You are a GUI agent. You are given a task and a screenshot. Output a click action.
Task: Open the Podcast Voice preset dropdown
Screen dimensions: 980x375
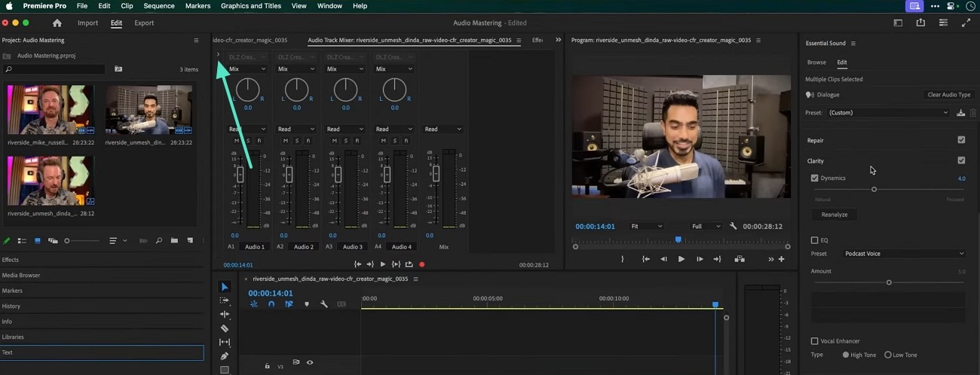pos(903,254)
